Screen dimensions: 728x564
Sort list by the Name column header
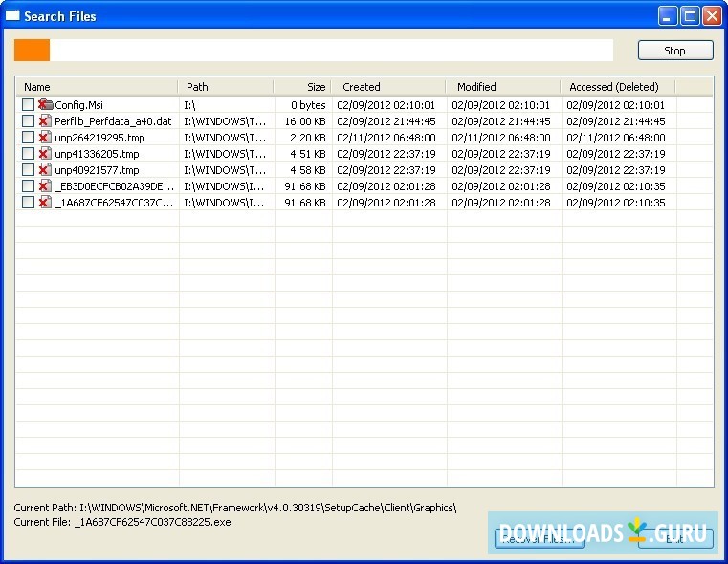coord(97,87)
